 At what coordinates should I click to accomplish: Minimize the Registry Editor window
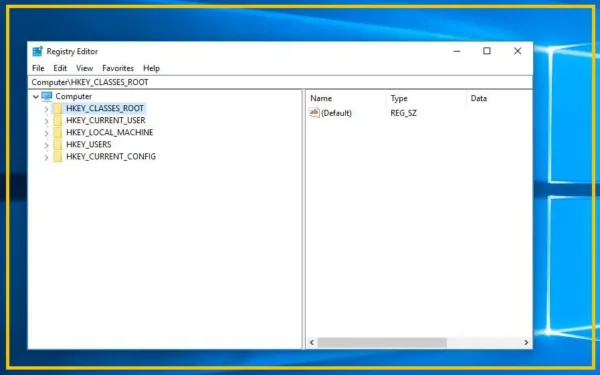(x=457, y=51)
